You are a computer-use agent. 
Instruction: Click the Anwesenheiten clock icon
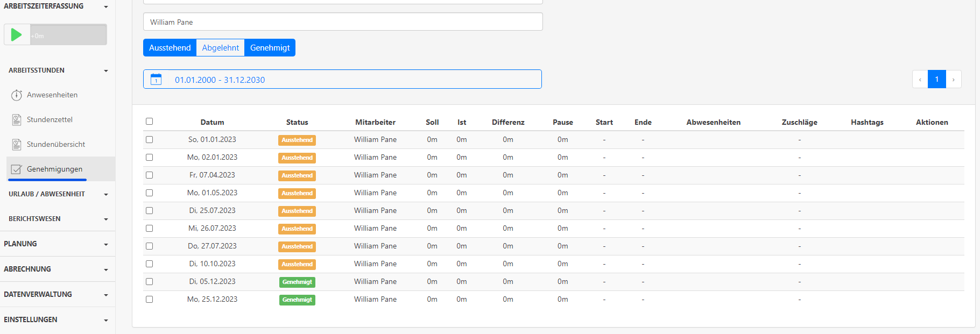(17, 95)
